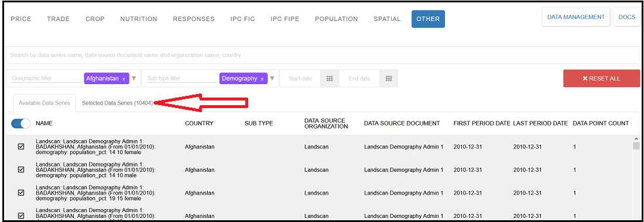Expand the Sub type filter dropdown arrow
This screenshot has width=644, height=222.
tap(272, 78)
